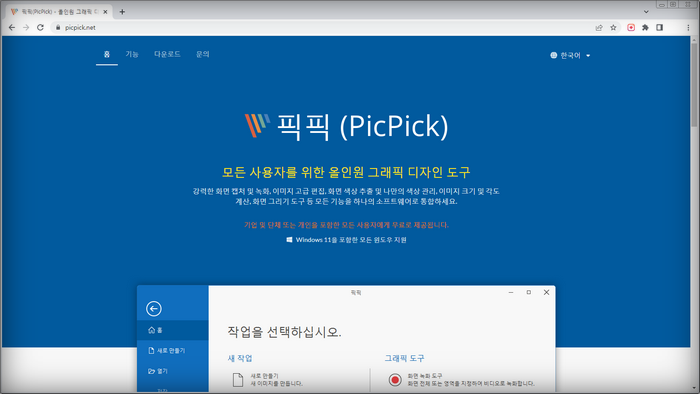The width and height of the screenshot is (700, 394).
Task: Click the 그래픽 도구 heading
Action: (404, 358)
